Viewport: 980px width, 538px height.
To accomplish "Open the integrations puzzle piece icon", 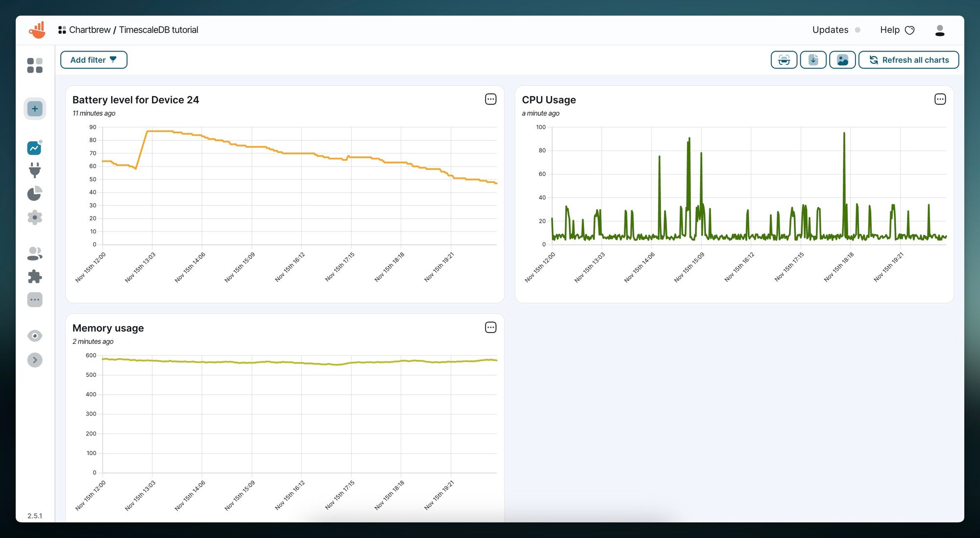I will (x=35, y=277).
